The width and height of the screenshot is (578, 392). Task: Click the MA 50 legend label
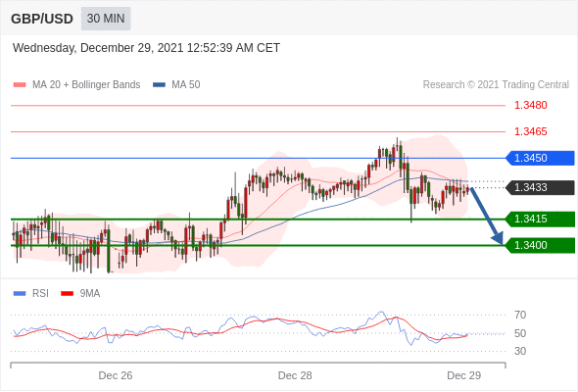click(186, 85)
